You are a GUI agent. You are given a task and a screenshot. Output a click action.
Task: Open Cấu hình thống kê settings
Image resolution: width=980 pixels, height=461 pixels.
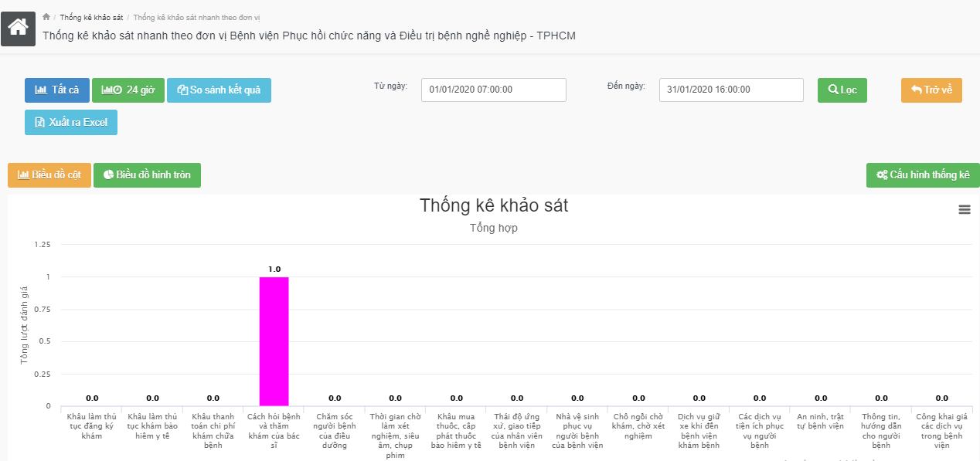pyautogui.click(x=923, y=175)
